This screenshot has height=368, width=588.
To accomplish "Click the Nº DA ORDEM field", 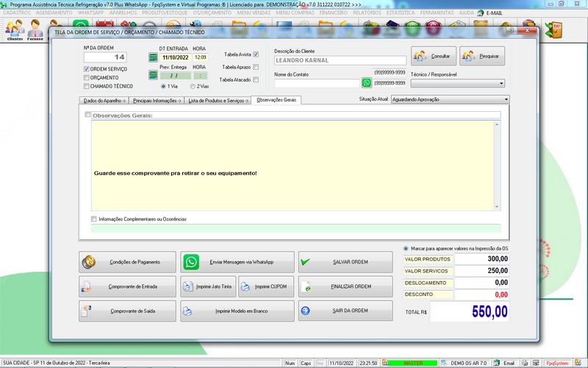I will pos(105,57).
